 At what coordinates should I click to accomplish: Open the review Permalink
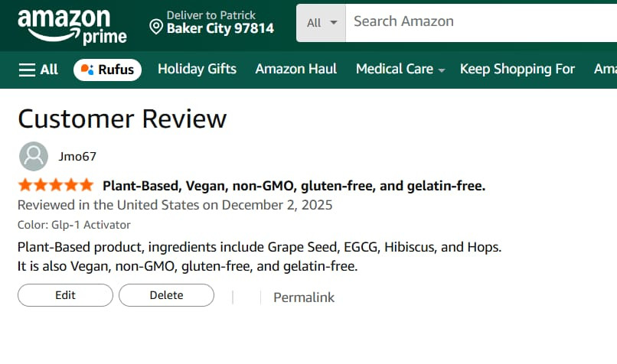pyautogui.click(x=304, y=297)
